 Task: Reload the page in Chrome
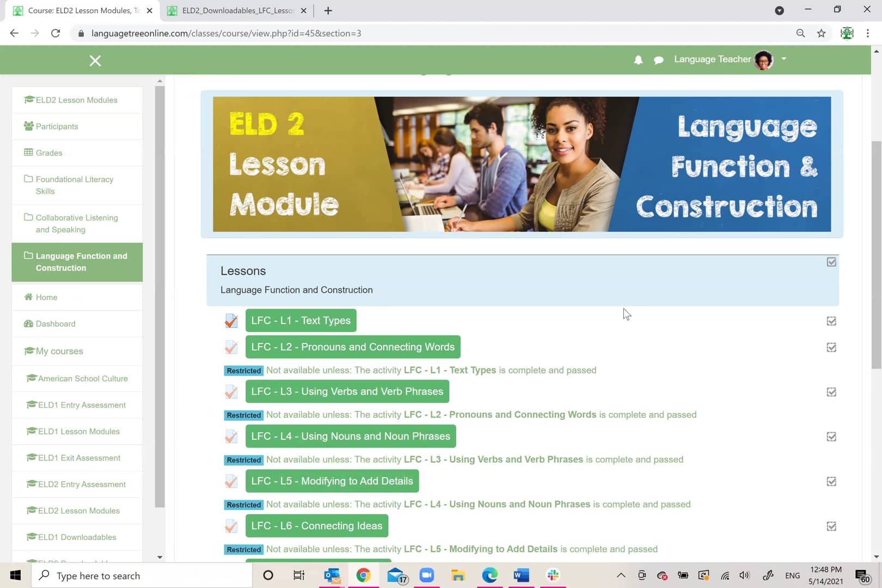(x=56, y=33)
